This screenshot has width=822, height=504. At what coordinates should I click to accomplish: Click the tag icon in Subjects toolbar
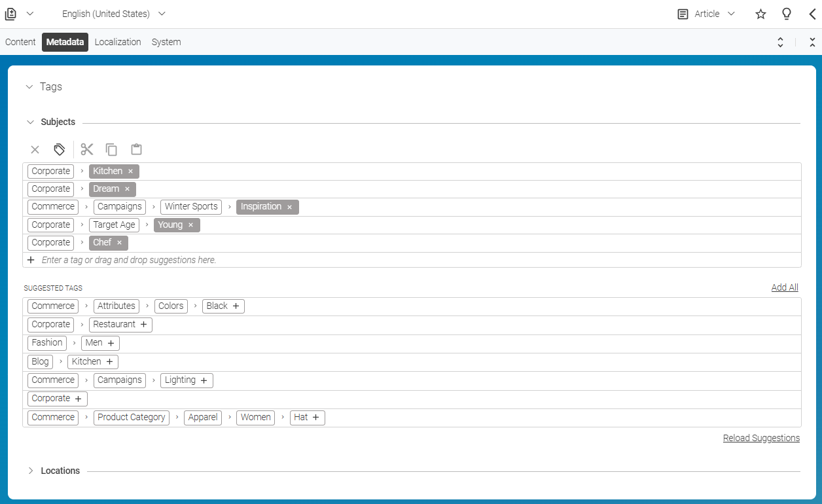(x=60, y=150)
